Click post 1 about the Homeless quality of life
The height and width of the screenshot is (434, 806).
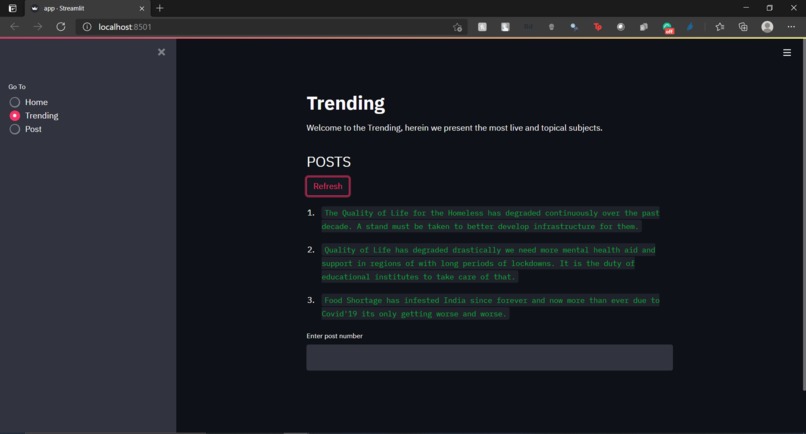pyautogui.click(x=490, y=220)
